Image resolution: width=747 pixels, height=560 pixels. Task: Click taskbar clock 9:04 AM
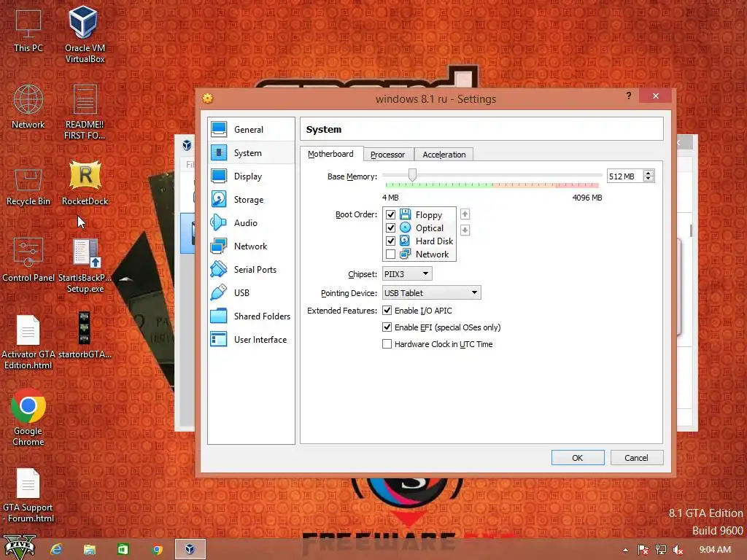715,550
